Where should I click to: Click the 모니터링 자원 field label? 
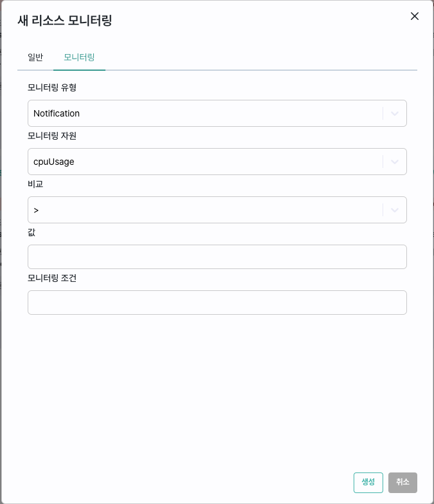[52, 136]
